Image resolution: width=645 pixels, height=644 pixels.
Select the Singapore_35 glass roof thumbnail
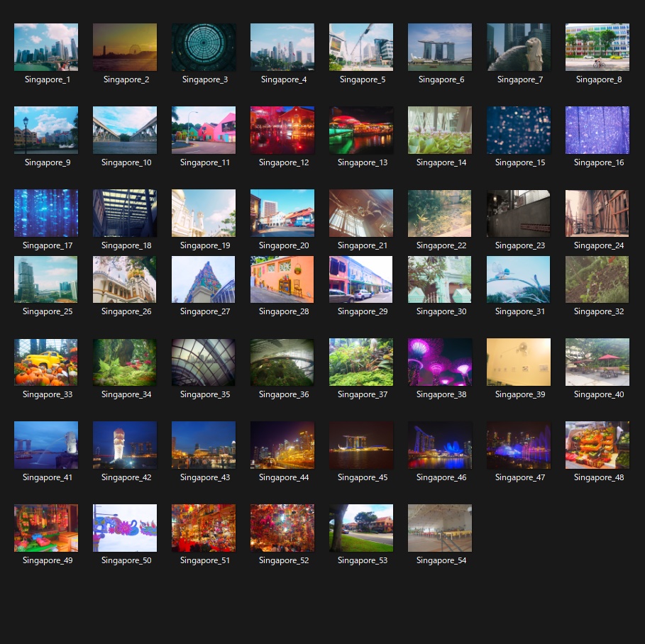coord(204,362)
